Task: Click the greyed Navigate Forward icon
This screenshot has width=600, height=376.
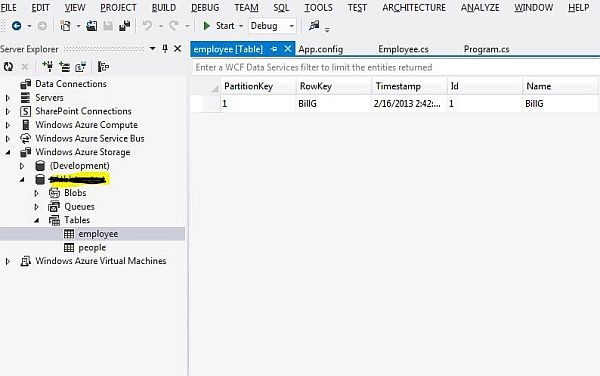Action: click(42, 26)
